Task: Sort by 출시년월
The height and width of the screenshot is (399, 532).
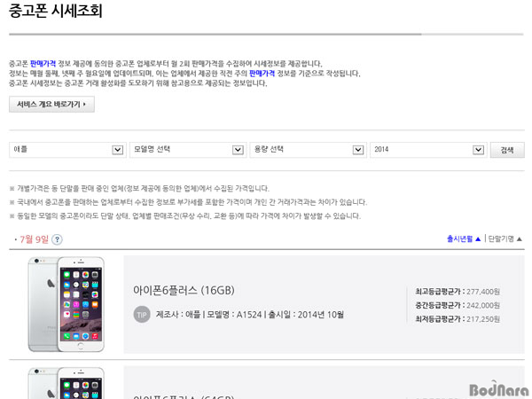Action: point(464,239)
